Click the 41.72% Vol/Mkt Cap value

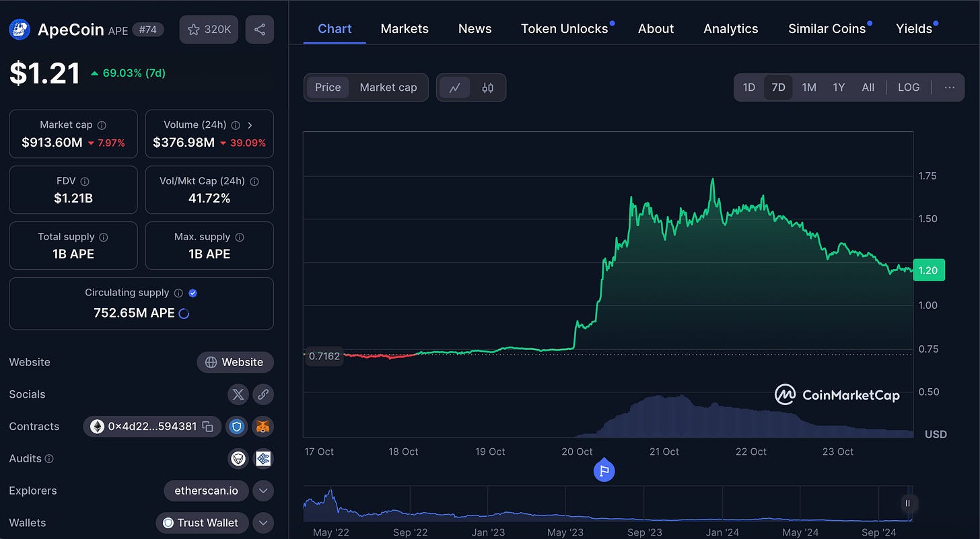click(209, 199)
